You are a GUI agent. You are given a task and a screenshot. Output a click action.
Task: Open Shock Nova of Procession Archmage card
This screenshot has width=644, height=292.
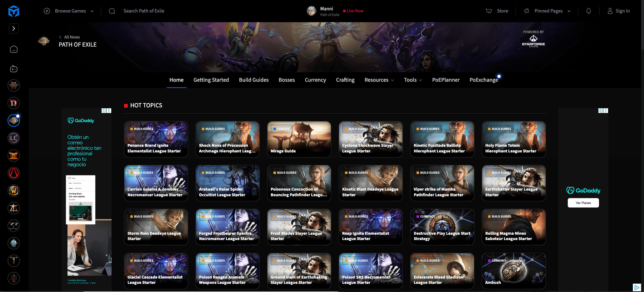pyautogui.click(x=227, y=139)
